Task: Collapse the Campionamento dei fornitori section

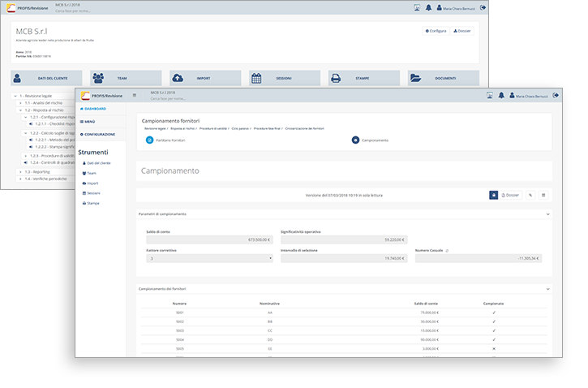Action: pyautogui.click(x=548, y=288)
